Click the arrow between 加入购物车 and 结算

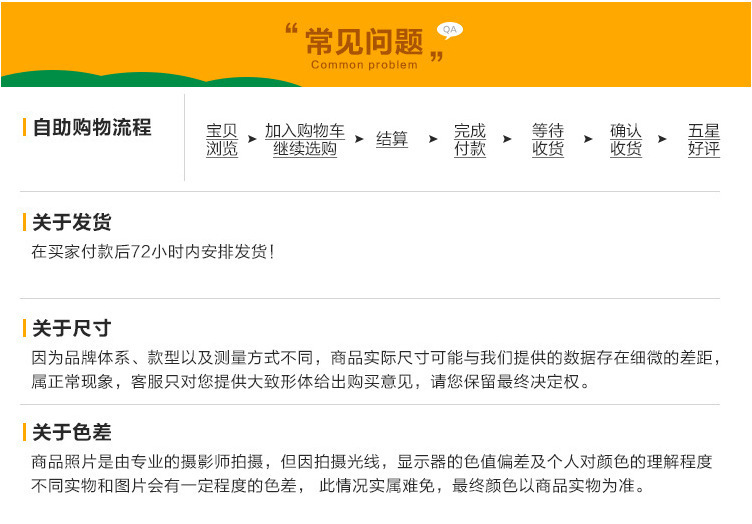[x=359, y=139]
